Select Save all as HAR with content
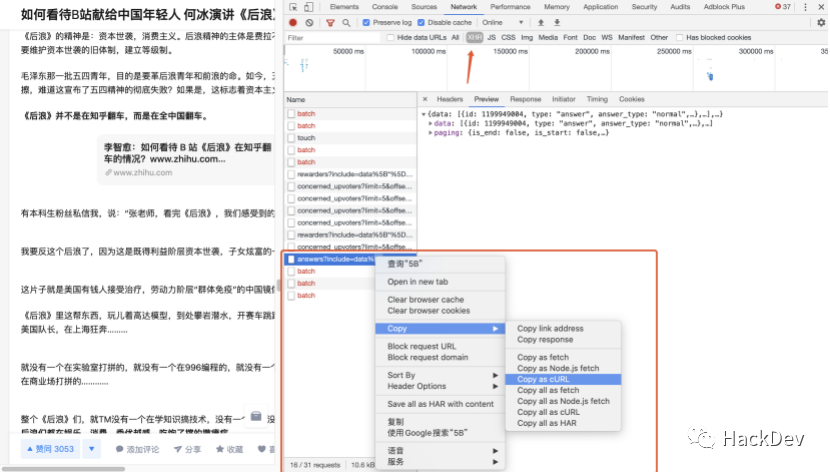The width and height of the screenshot is (830, 472). coord(440,404)
